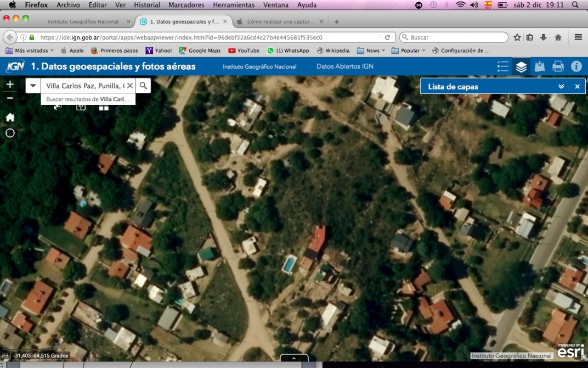Clear the Villa Carlos Paz search text
Image resolution: width=588 pixels, height=368 pixels.
coord(129,86)
